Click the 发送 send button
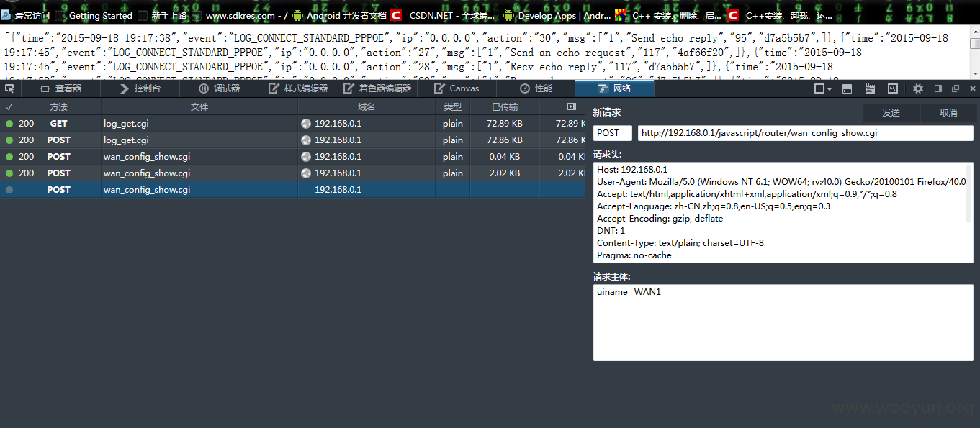The width and height of the screenshot is (980, 428). pos(891,113)
